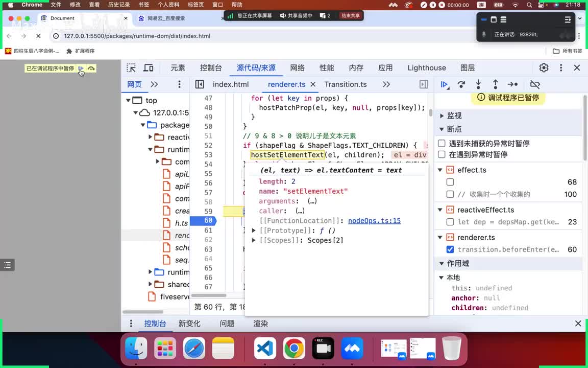Show more file tabs chevron
Image resolution: width=588 pixels, height=368 pixels.
click(x=386, y=84)
